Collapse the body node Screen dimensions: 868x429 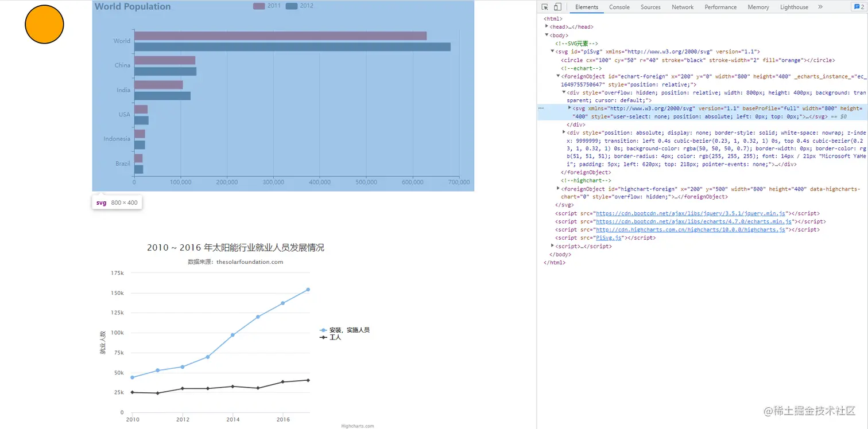(547, 35)
